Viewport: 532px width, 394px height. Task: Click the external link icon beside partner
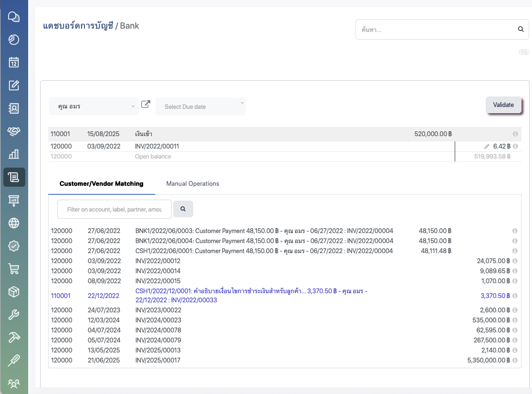146,104
